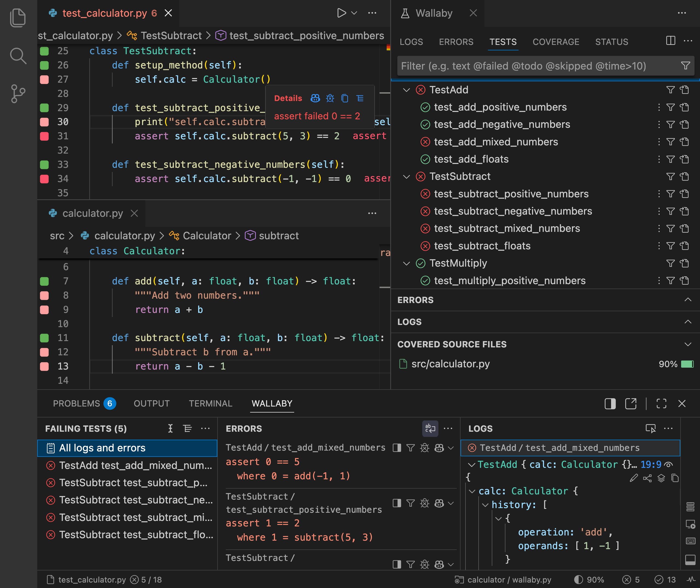Open src/calculator.py in covered files list
The height and width of the screenshot is (588, 700).
click(x=450, y=364)
